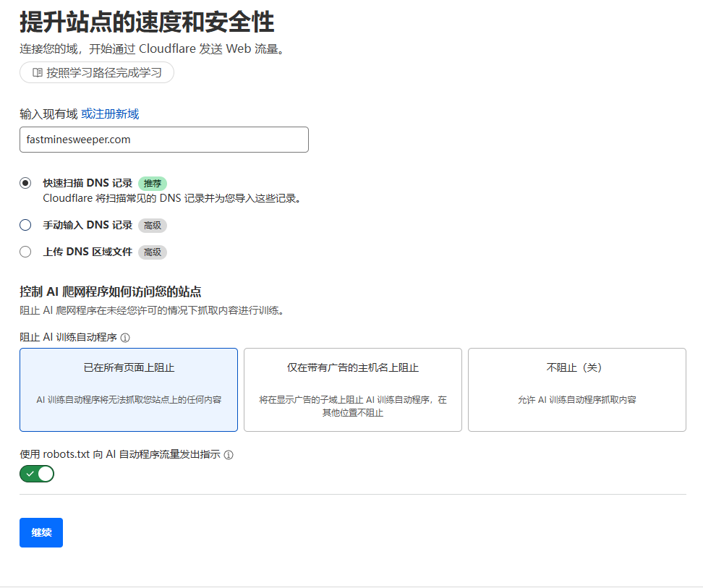Disable the robots.txt AI bot traffic toggle
Viewport: 703px width, 588px height.
pyautogui.click(x=36, y=473)
